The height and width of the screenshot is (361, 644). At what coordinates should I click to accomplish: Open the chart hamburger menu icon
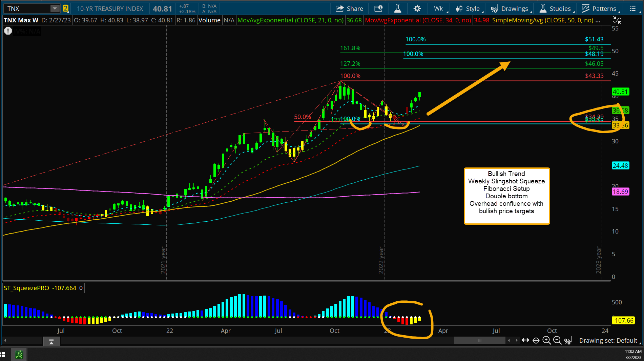pyautogui.click(x=632, y=8)
